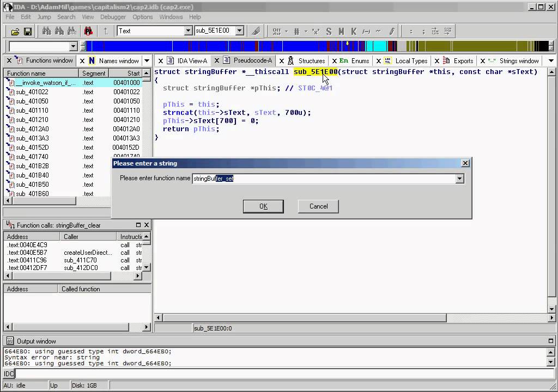Click the red binoculars search icon

(x=88, y=31)
